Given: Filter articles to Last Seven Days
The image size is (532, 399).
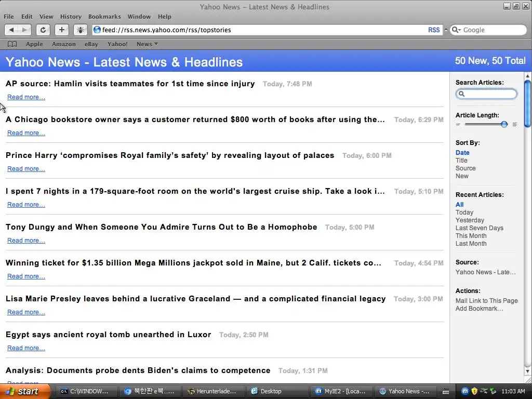Looking at the screenshot, I should click(x=480, y=228).
